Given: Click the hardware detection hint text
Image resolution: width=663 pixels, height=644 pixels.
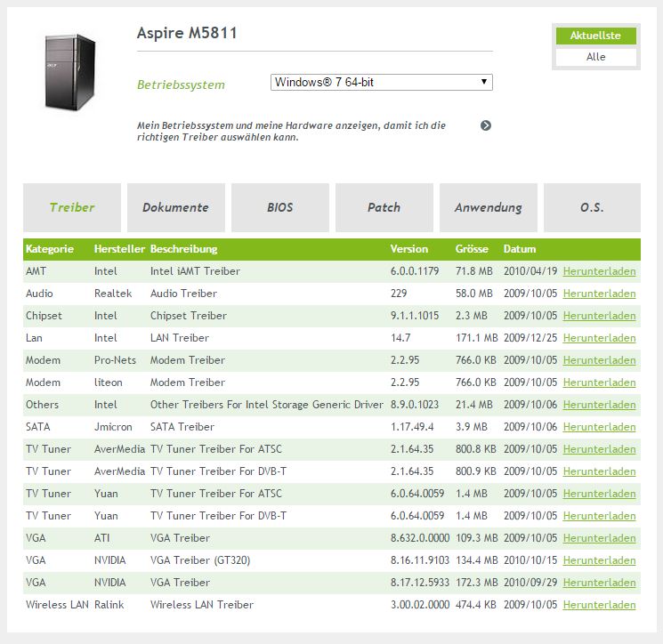Looking at the screenshot, I should (291, 132).
